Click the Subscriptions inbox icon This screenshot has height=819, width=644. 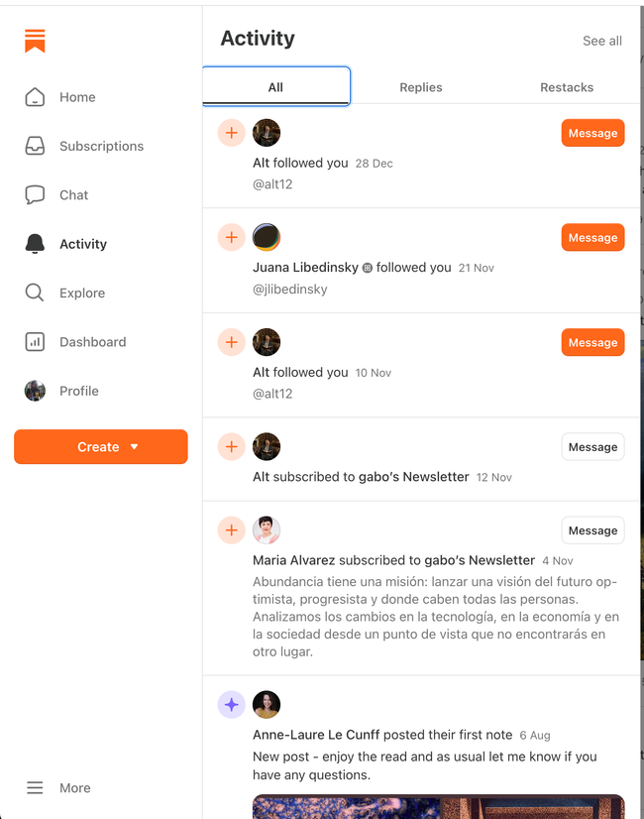[x=35, y=146]
